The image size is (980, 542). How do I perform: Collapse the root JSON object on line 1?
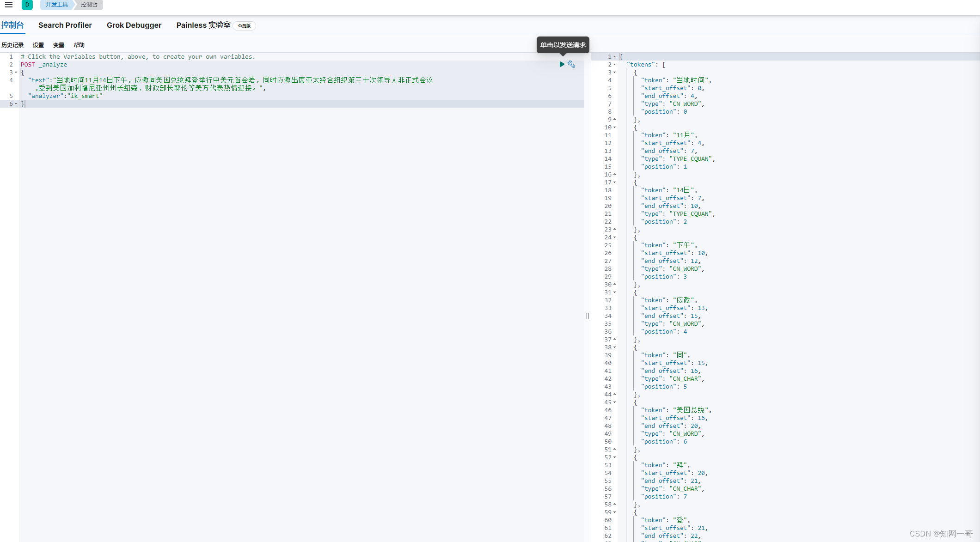click(x=615, y=56)
